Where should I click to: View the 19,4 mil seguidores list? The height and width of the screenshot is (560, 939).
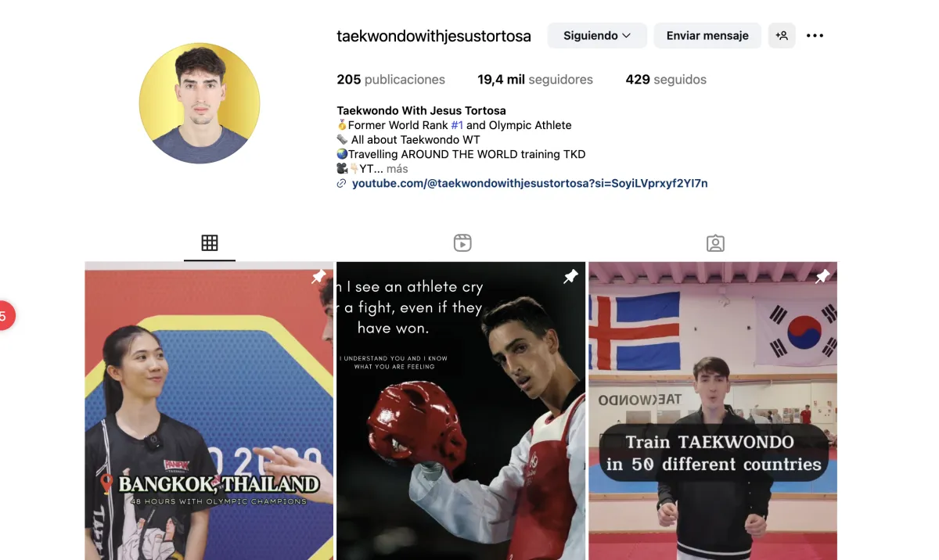535,79
